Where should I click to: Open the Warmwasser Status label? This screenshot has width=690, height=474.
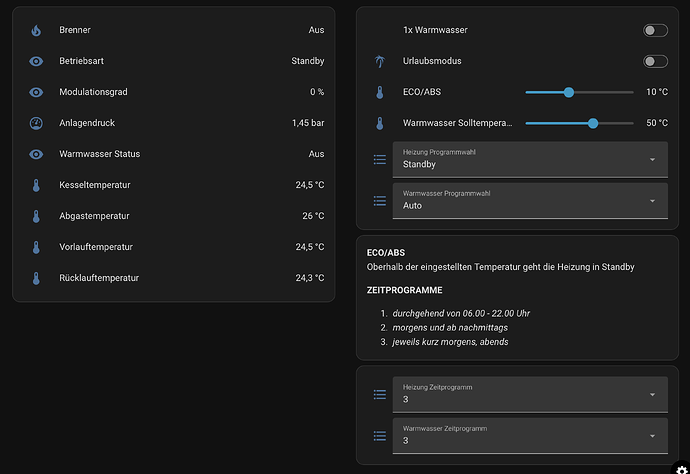[99, 154]
